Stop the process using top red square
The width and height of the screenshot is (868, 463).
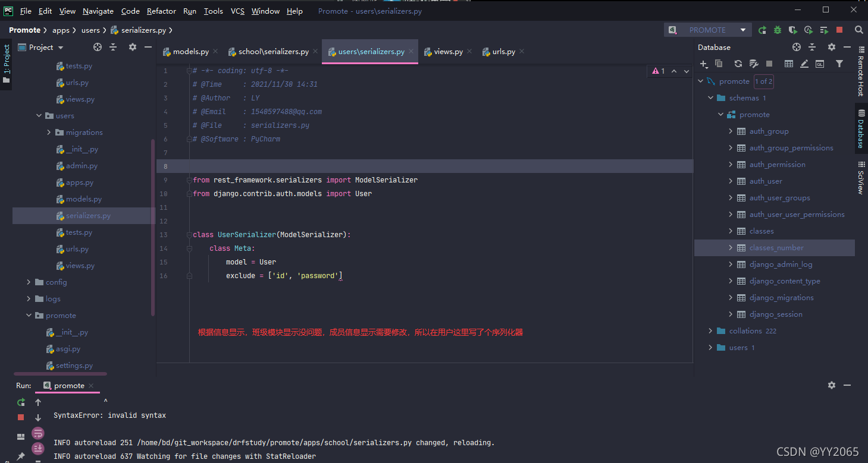point(839,30)
